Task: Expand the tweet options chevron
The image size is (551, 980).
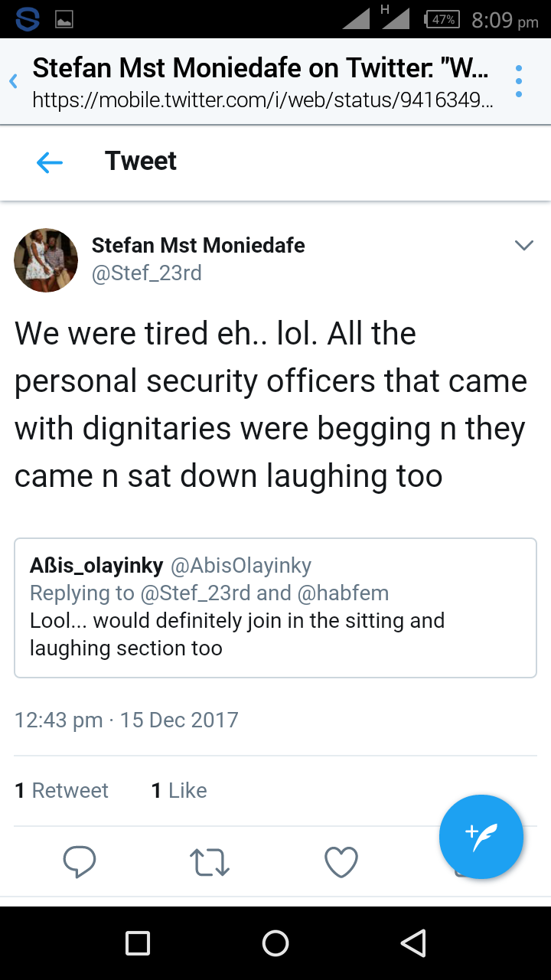Action: (524, 246)
